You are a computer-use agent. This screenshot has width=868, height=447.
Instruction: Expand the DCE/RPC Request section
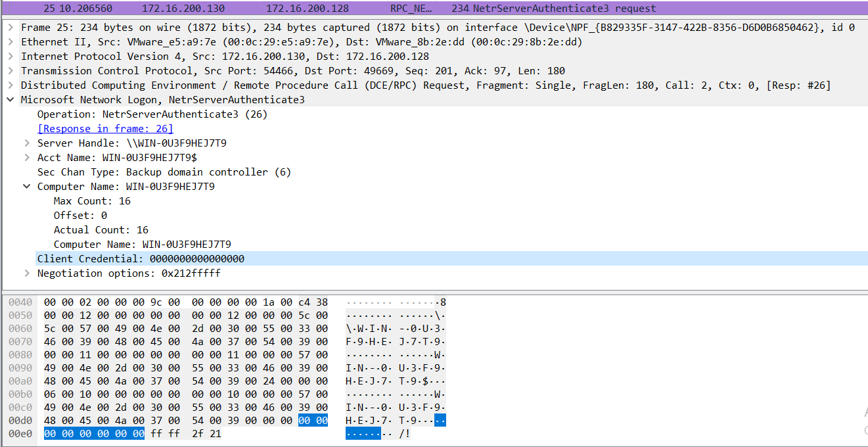pos(11,85)
